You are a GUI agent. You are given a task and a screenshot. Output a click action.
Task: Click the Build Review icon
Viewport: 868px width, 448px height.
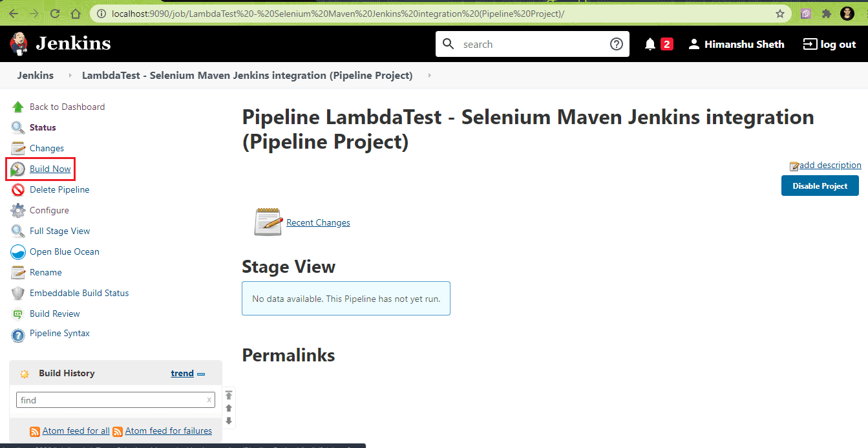point(18,314)
